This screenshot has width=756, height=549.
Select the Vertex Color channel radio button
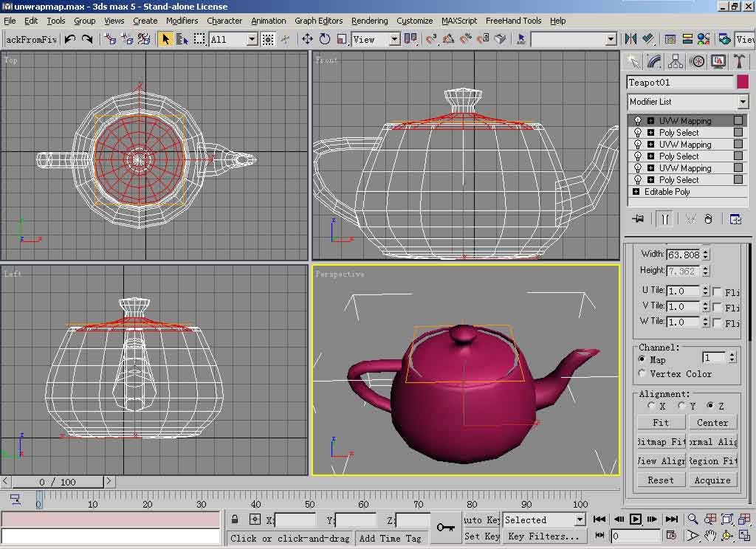[x=642, y=374]
